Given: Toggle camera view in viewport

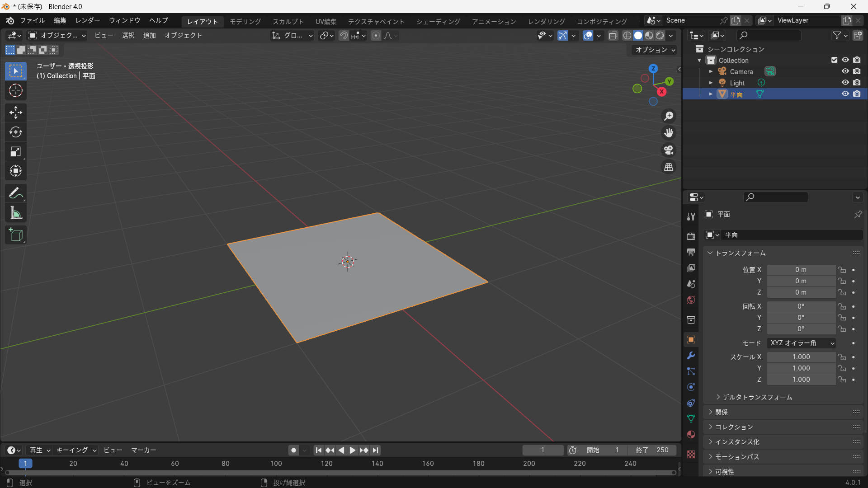Looking at the screenshot, I should pos(669,150).
